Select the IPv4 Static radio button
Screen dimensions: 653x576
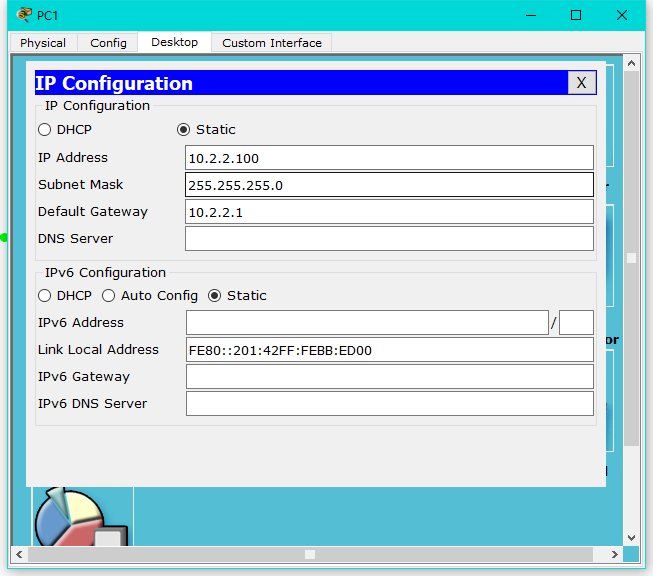pos(183,130)
